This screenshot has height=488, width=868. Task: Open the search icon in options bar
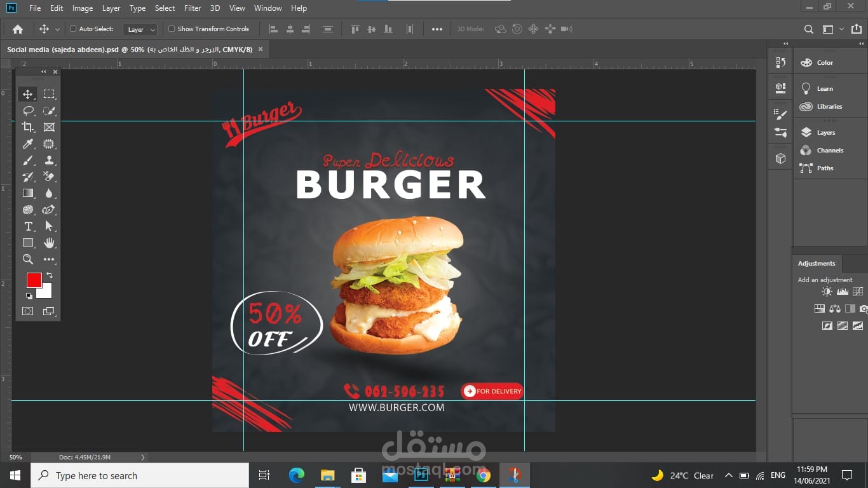click(x=808, y=29)
